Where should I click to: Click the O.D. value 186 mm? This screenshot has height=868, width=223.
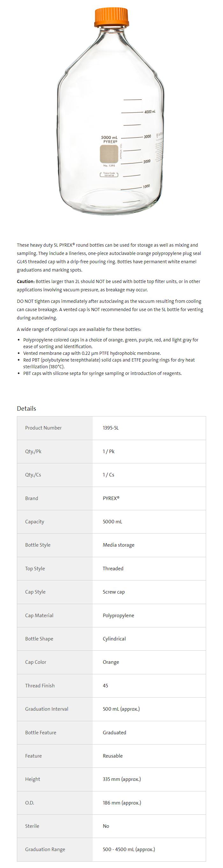tap(122, 803)
